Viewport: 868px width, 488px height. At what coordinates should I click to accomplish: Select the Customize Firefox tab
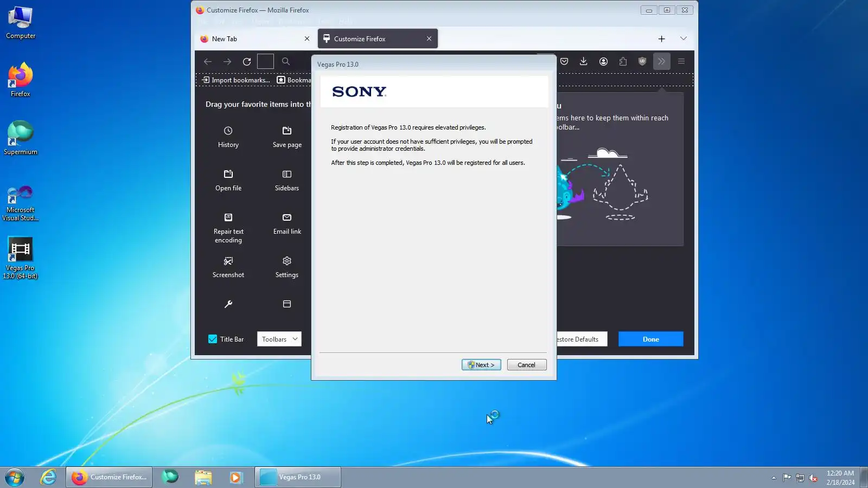pos(378,38)
